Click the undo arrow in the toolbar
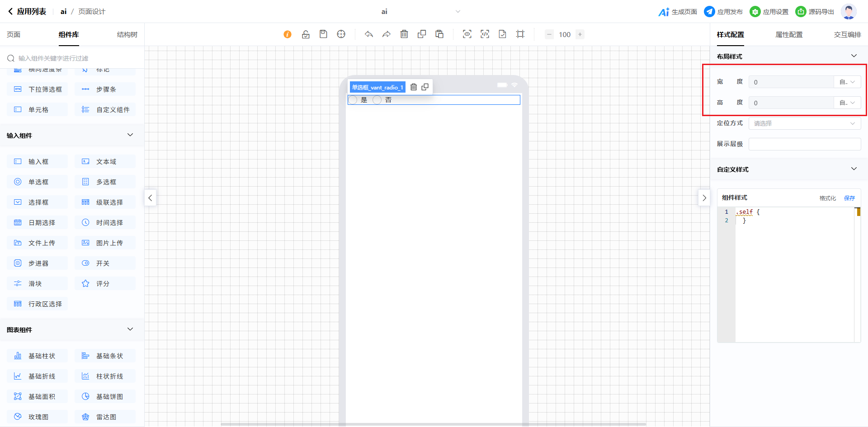This screenshot has width=868, height=427. [x=369, y=34]
